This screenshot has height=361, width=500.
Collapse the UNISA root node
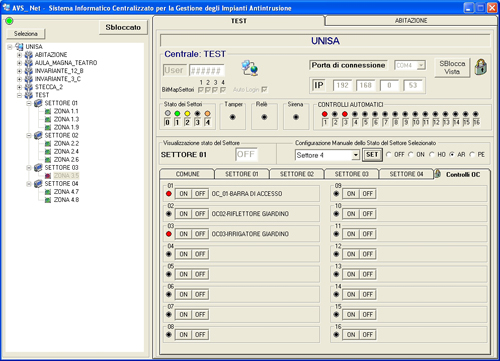click(x=10, y=47)
